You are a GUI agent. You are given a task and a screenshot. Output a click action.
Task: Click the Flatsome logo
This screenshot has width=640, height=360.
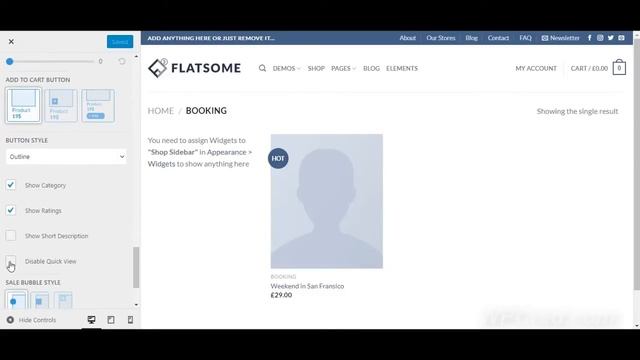point(194,68)
